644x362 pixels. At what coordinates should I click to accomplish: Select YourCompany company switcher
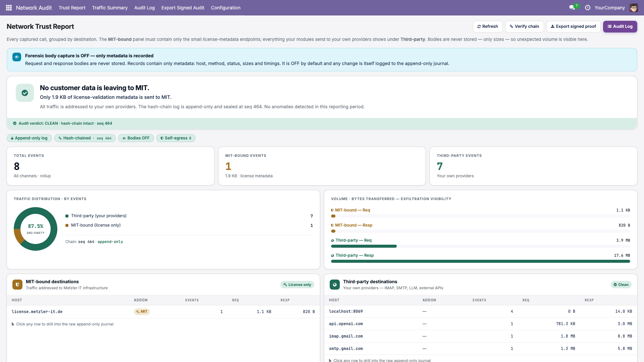[x=609, y=7]
